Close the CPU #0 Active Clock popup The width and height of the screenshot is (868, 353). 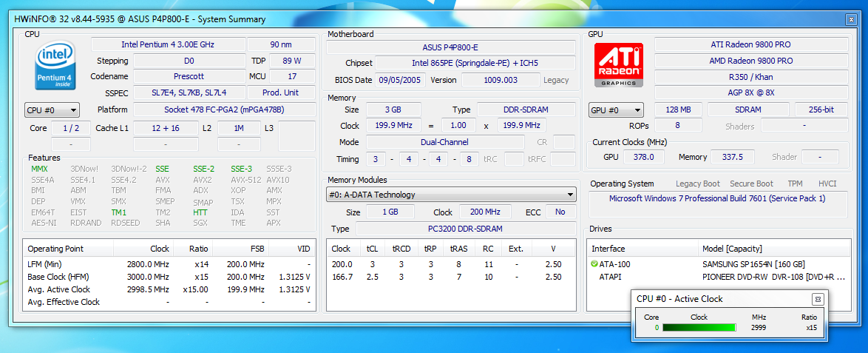tap(816, 299)
